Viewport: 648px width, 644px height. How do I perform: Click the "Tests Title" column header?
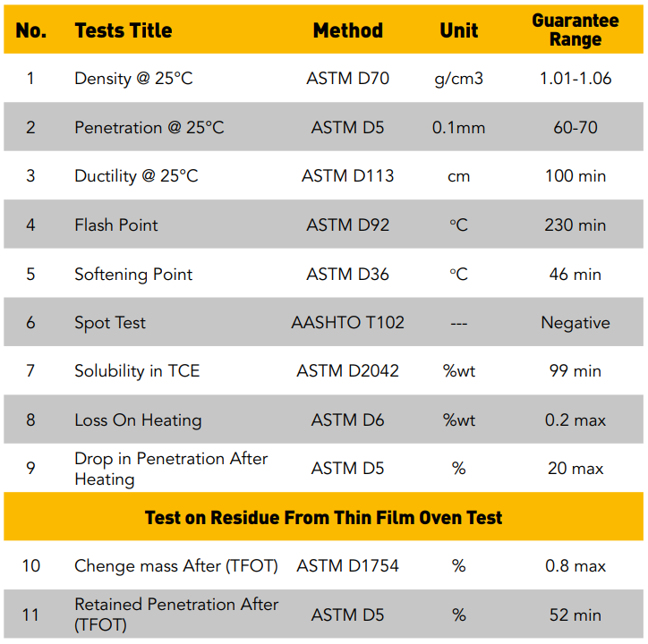coord(124,30)
